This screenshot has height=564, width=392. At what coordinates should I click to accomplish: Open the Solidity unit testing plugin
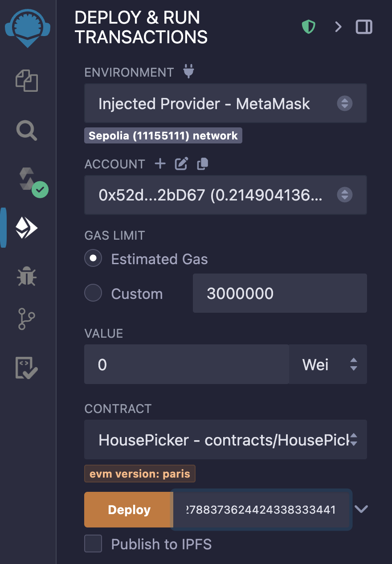27,368
